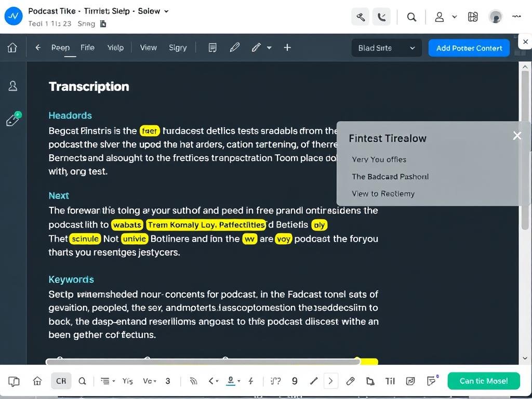Select View to Rectlemy option
The height and width of the screenshot is (399, 532).
[x=383, y=194]
